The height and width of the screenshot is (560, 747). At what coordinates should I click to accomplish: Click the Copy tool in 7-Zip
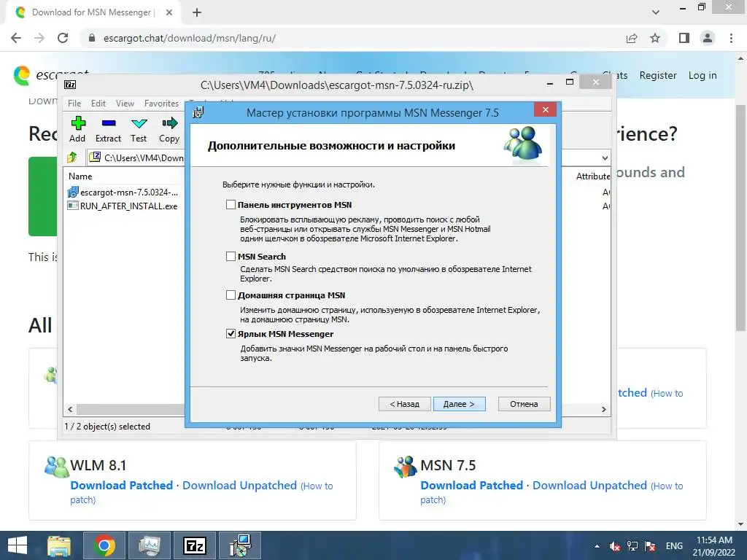pyautogui.click(x=169, y=129)
